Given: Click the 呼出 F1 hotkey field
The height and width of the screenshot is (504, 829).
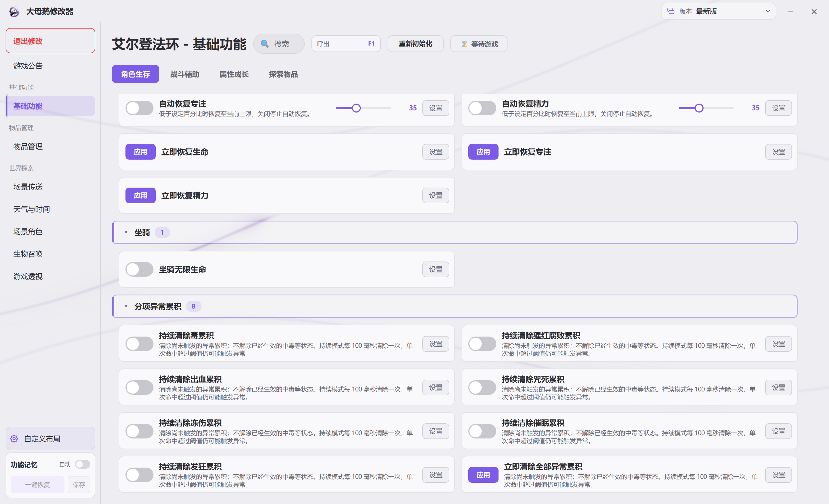Looking at the screenshot, I should [346, 44].
